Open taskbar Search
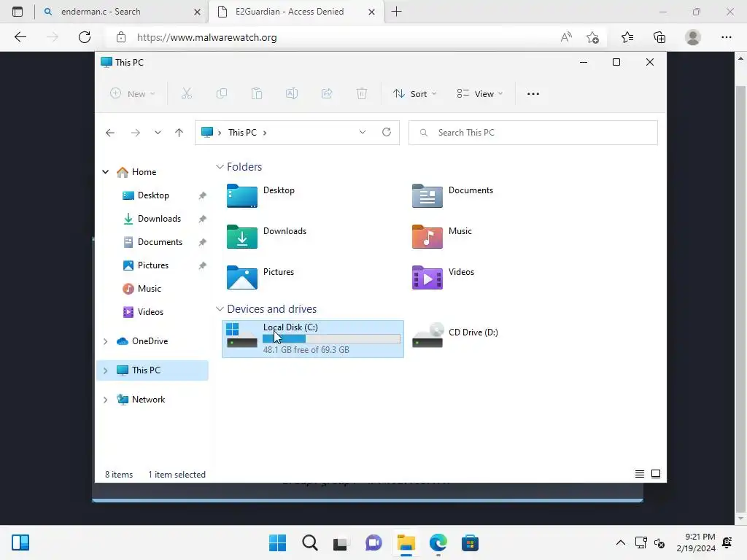Screen dimensions: 747x560 (x=309, y=542)
